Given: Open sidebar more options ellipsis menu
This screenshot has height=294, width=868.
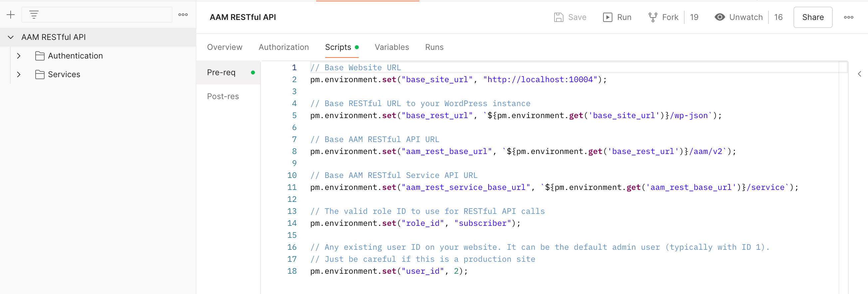Looking at the screenshot, I should (x=183, y=15).
